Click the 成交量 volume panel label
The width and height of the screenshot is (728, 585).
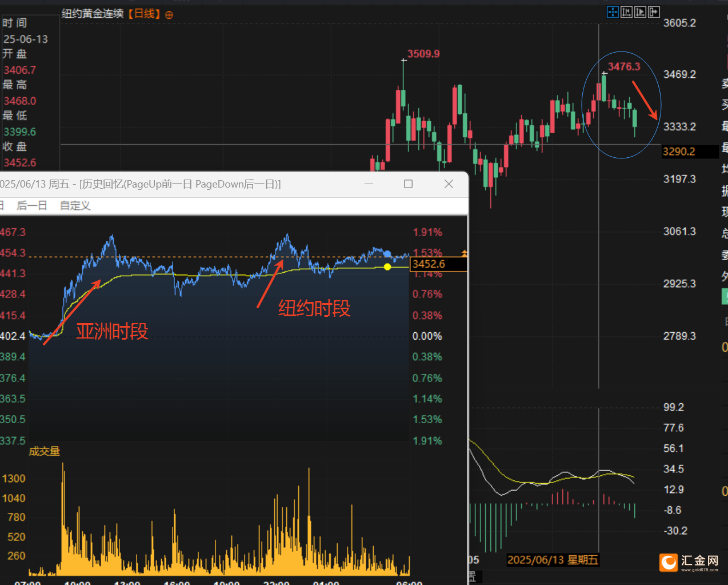pyautogui.click(x=45, y=451)
